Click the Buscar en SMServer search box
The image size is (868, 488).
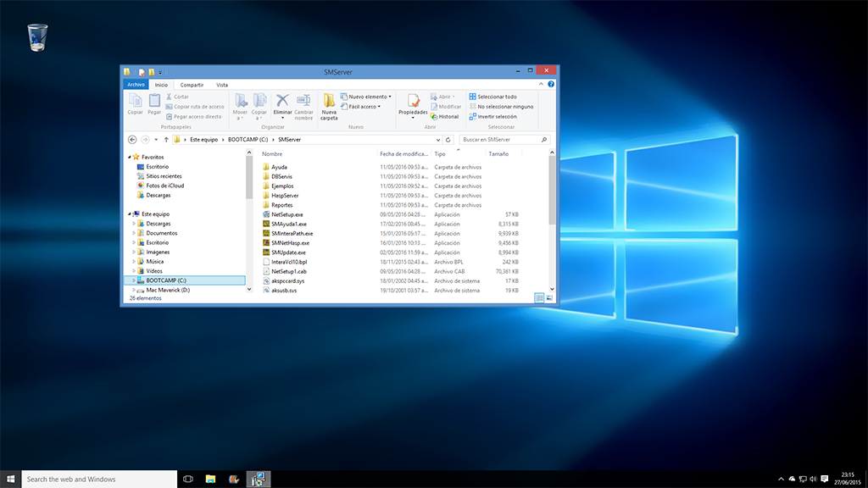[500, 139]
